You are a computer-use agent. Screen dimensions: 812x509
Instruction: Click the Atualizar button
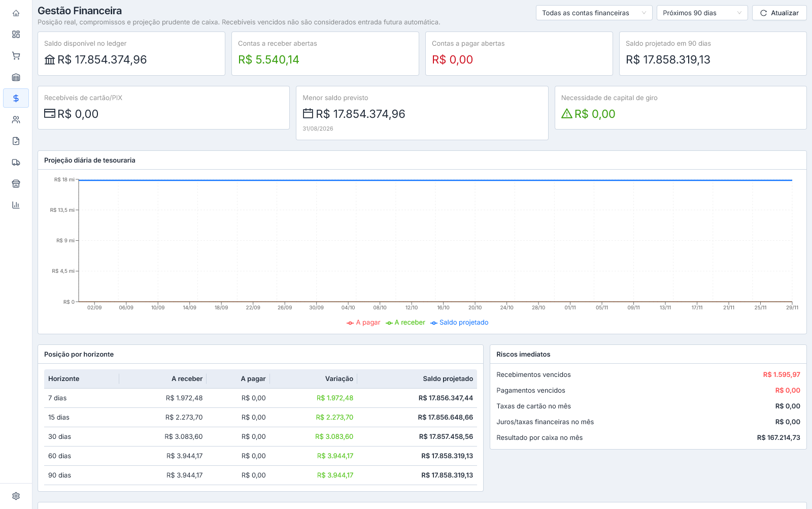point(779,13)
